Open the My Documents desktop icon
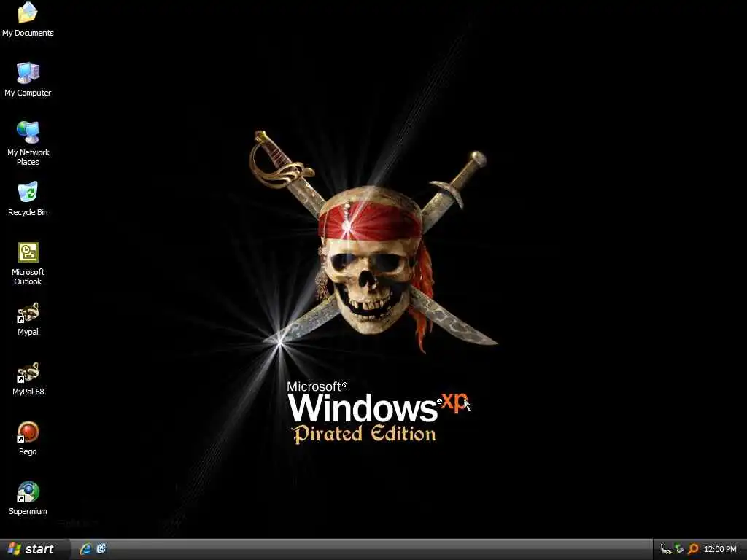The width and height of the screenshot is (747, 560). pos(28,13)
